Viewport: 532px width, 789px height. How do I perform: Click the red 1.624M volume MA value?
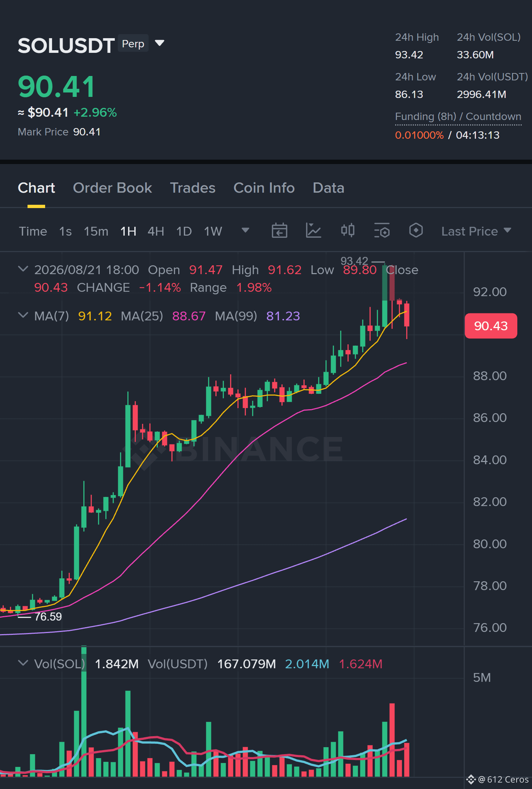click(x=361, y=664)
